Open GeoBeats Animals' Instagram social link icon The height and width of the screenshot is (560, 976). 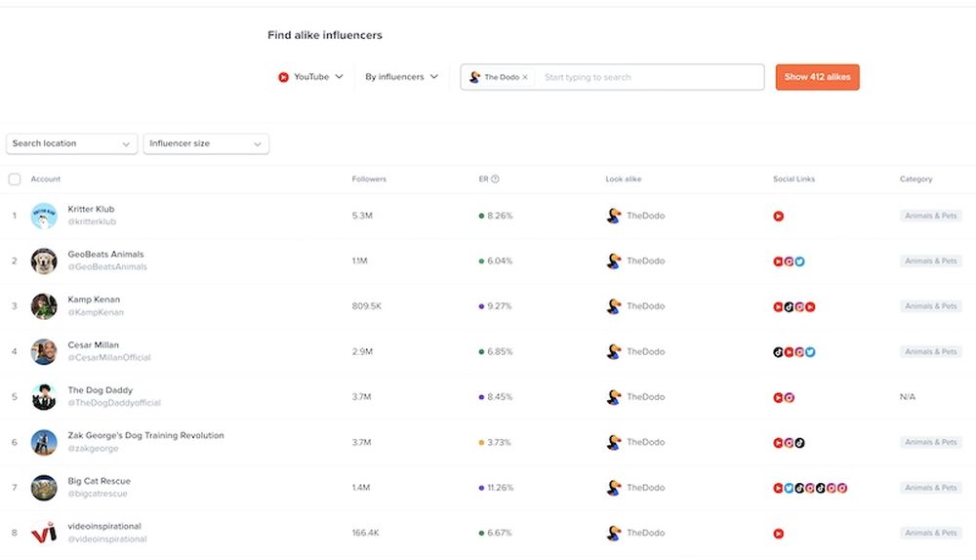tap(789, 261)
